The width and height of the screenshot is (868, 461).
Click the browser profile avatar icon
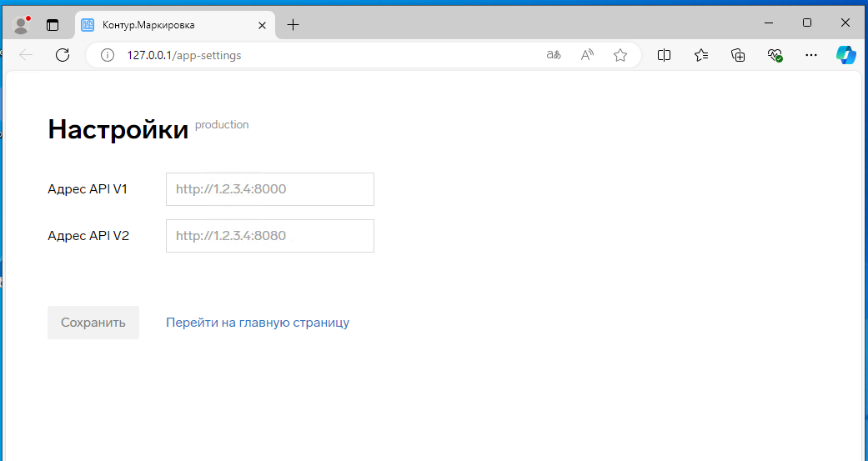point(22,24)
